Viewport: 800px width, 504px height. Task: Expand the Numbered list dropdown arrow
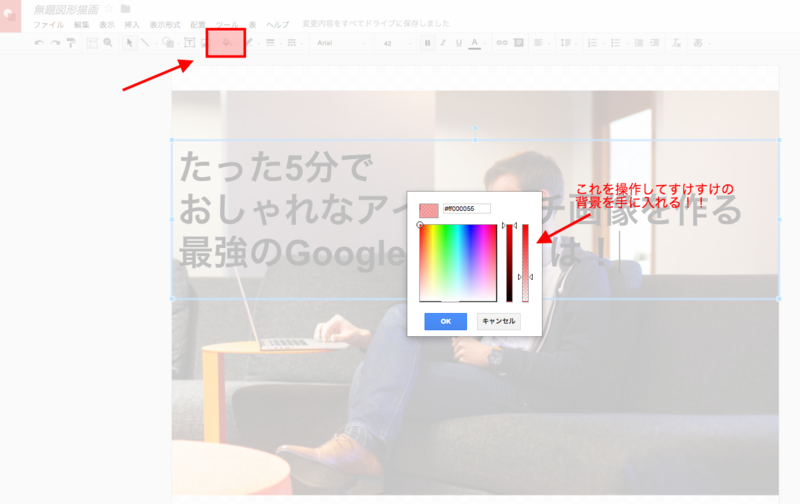(x=603, y=43)
